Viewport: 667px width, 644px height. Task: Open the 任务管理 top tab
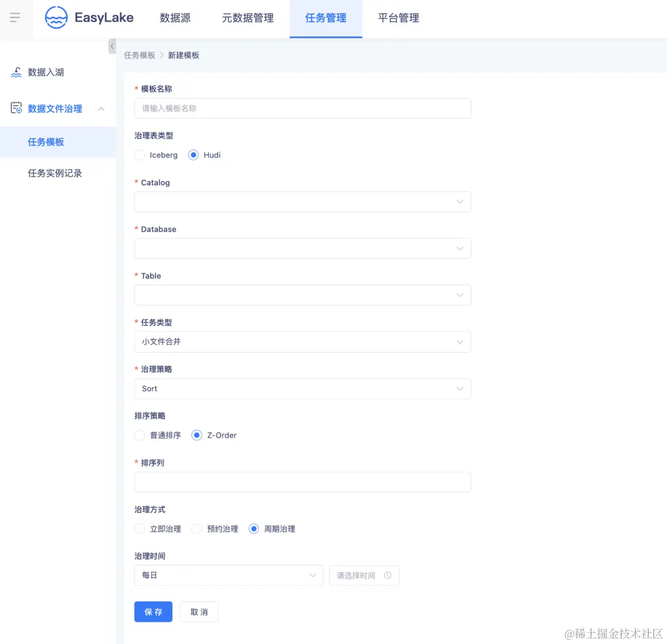pyautogui.click(x=326, y=18)
